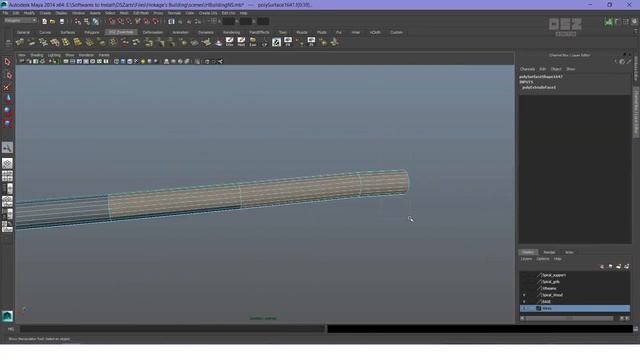
Task: Activate the Paint Selection tool
Action: click(7, 87)
